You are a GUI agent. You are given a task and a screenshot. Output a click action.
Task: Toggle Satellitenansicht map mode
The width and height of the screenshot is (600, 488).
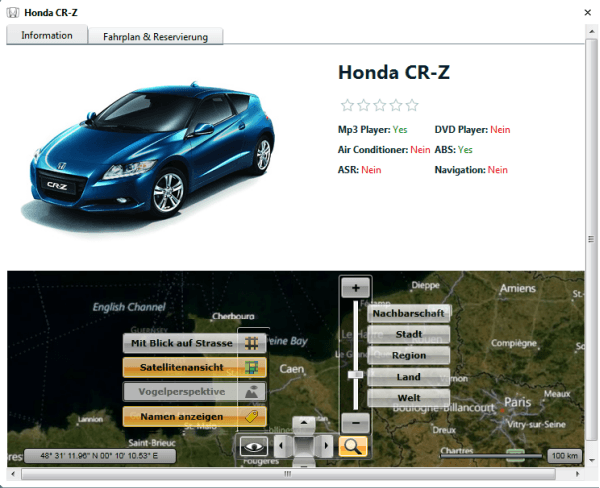[194, 367]
